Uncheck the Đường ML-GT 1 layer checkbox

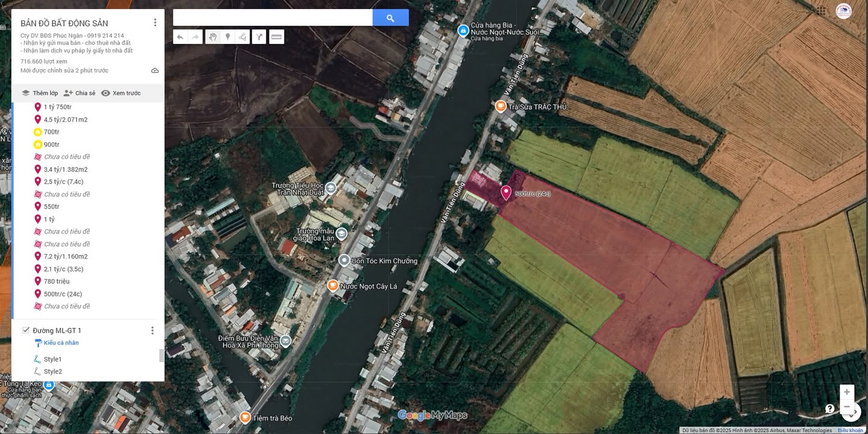click(26, 330)
